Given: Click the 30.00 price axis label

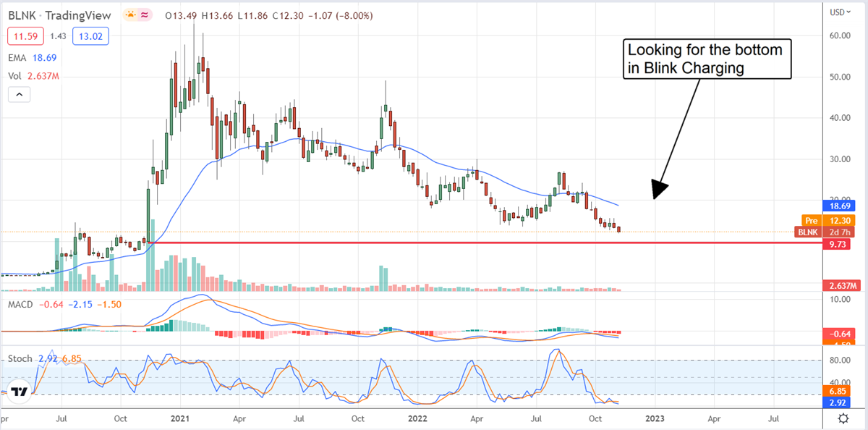Looking at the screenshot, I should tap(839, 159).
